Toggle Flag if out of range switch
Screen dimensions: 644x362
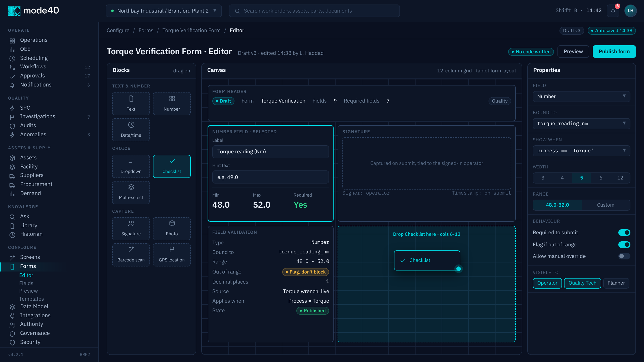624,245
